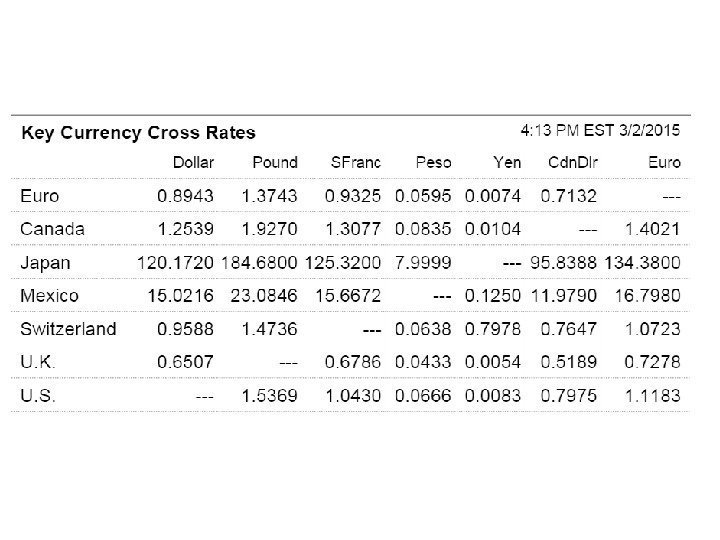The width and height of the screenshot is (720, 540).
Task: Click Japan's Dollar rate 120.1720
Action: 176,262
